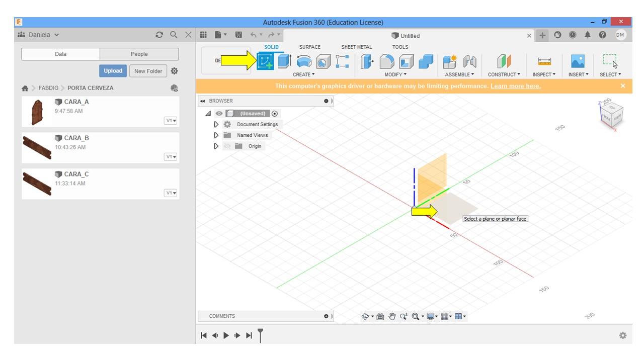Click the Save icon
Screen dimensions: 644x362
coord(238,35)
